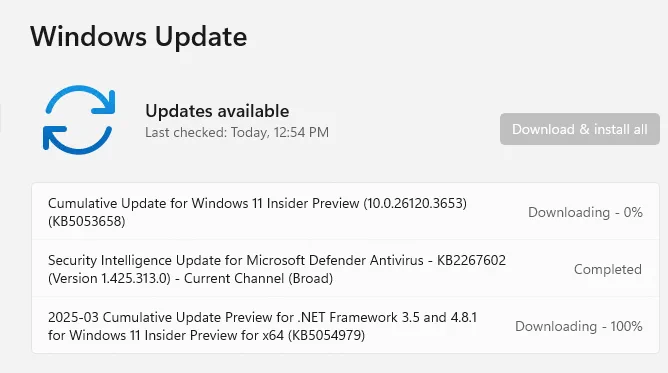Click the Completed status label

point(608,269)
